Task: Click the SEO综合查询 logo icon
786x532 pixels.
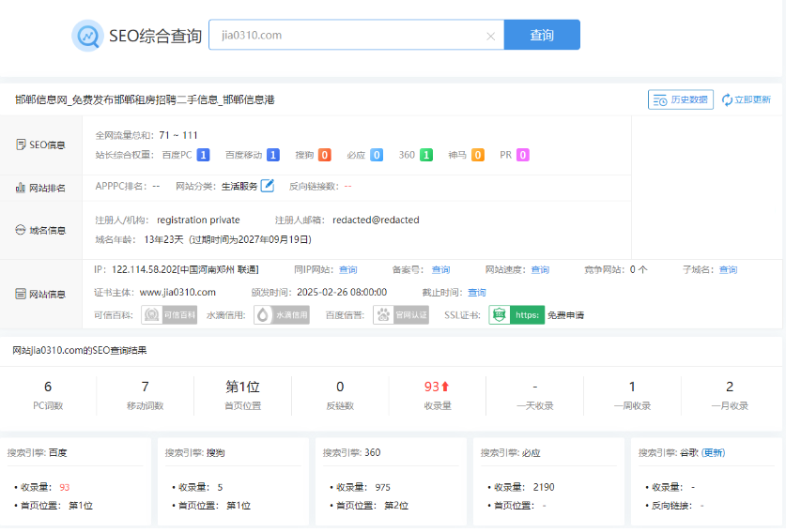Action: (87, 36)
